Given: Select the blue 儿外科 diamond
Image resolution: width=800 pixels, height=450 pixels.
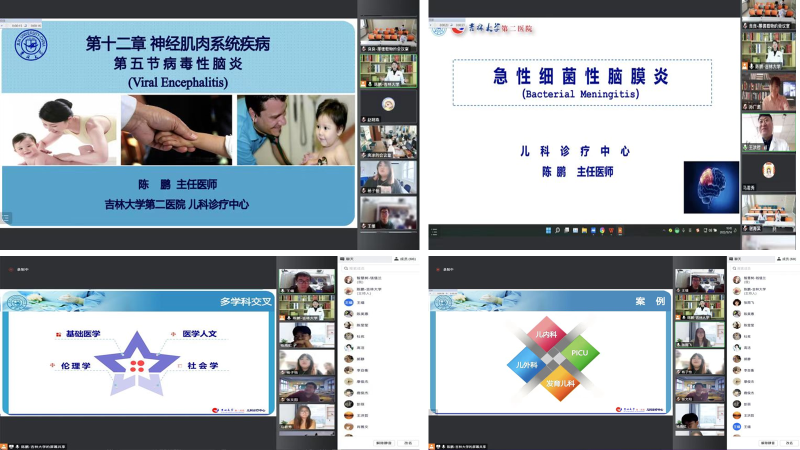Looking at the screenshot, I should coord(523,364).
